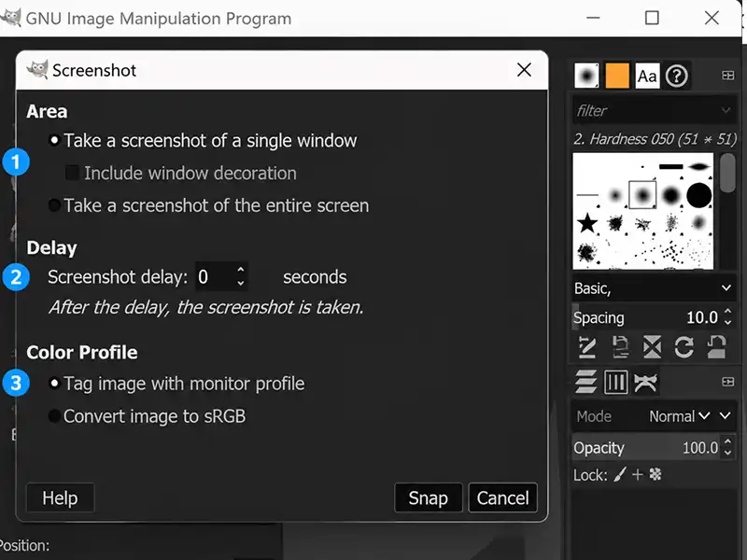747x560 pixels.
Task: Open the layers dock configure-tab menu icon
Action: pyautogui.click(x=727, y=382)
